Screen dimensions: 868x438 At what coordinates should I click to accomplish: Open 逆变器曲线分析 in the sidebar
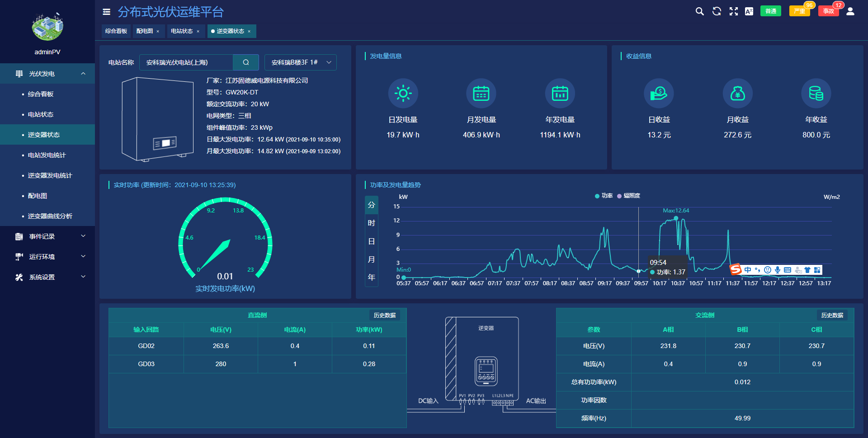click(x=50, y=216)
